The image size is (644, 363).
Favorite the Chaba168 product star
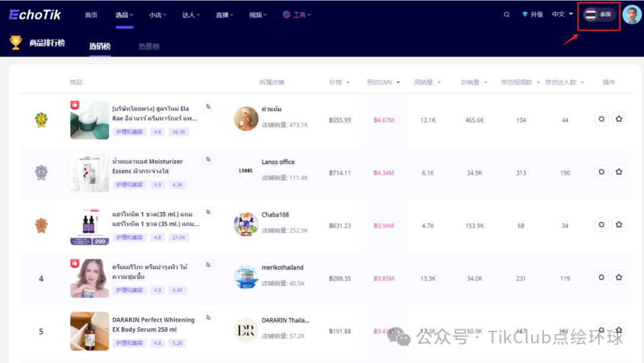point(619,225)
